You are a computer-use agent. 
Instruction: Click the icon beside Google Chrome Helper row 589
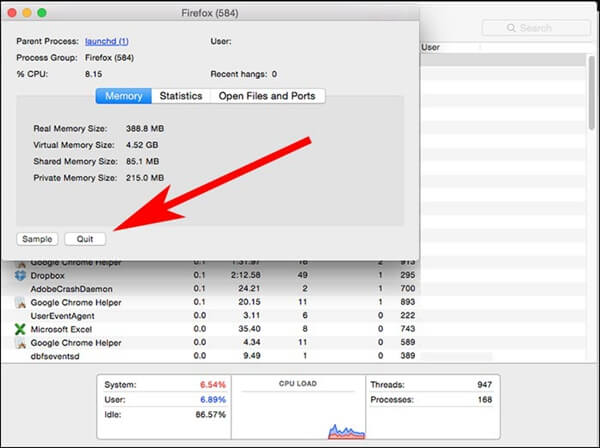click(20, 342)
